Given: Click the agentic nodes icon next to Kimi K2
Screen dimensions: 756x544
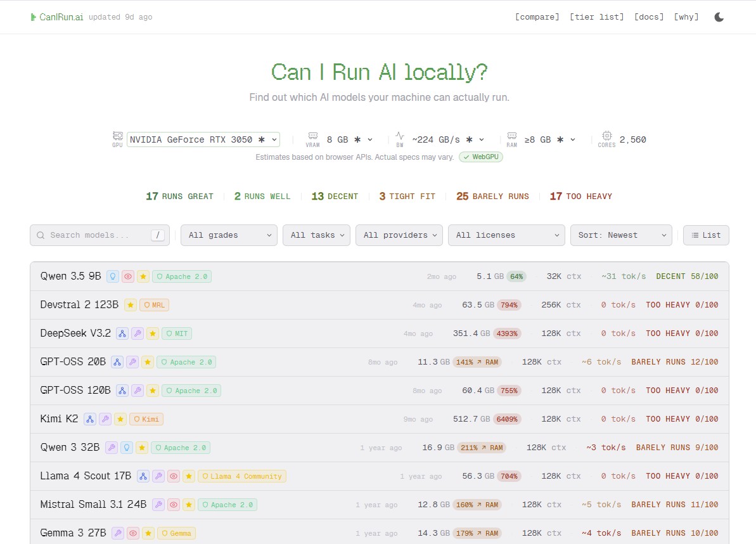Looking at the screenshot, I should pyautogui.click(x=89, y=418).
